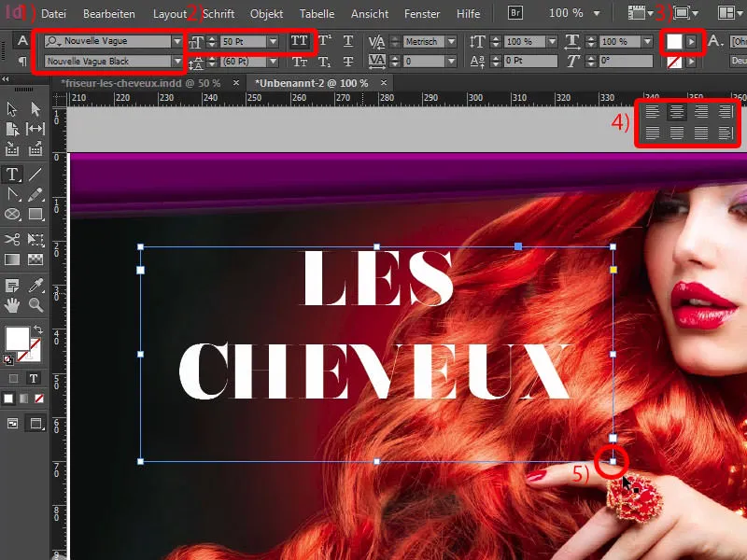Toggle Strikethrough formatting
747x560 pixels.
[348, 62]
